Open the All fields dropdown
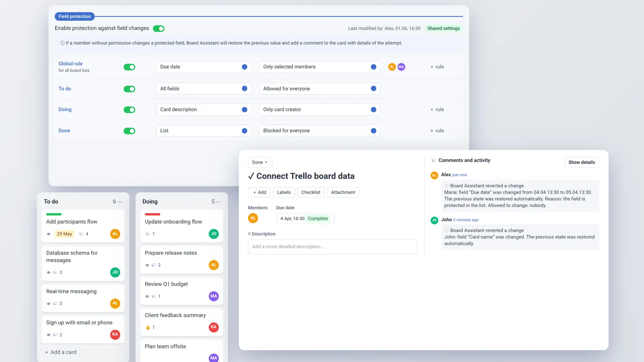 point(204,88)
